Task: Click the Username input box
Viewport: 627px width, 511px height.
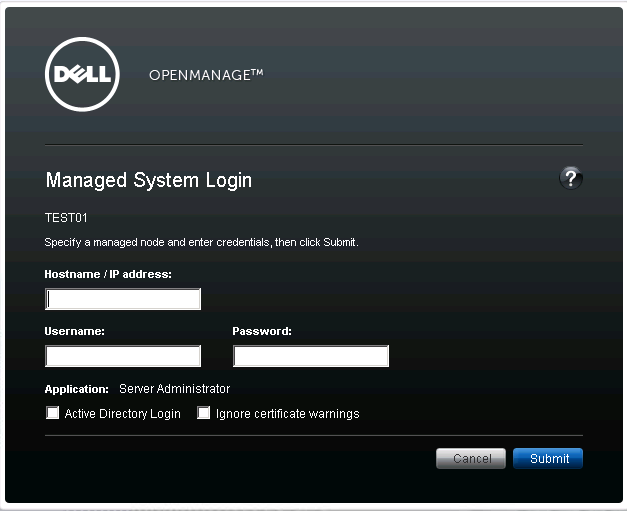Action: (123, 356)
